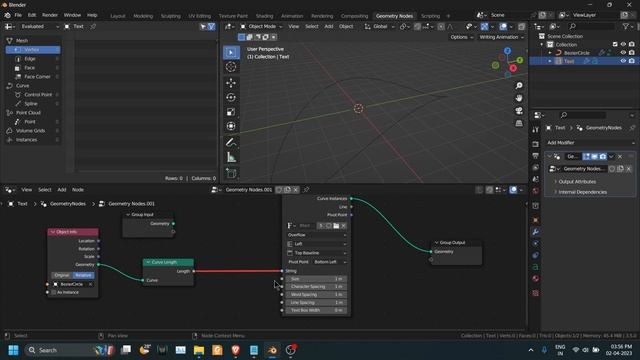640x360 pixels.
Task: Open the Overflow dropdown in the node
Action: pyautogui.click(x=317, y=235)
